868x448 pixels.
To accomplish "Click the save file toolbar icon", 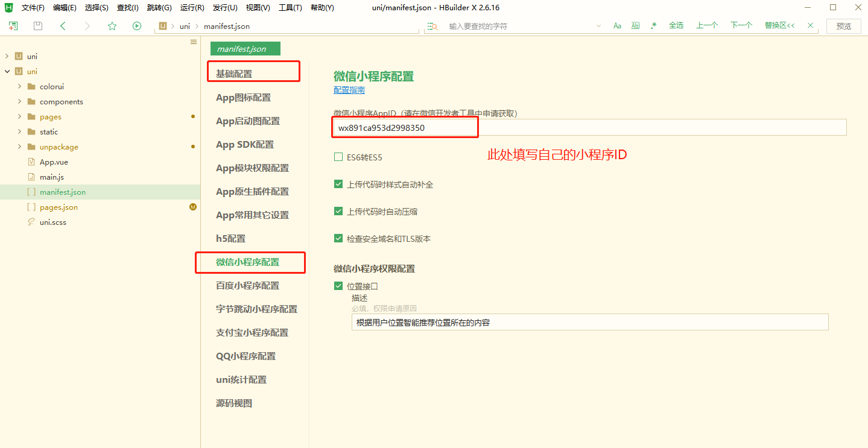I will click(38, 26).
